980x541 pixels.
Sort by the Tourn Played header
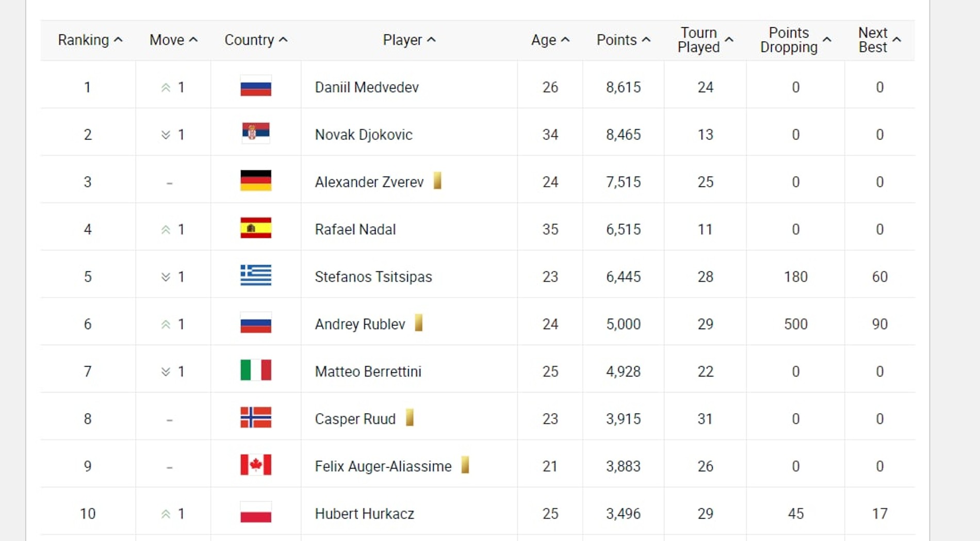point(705,40)
